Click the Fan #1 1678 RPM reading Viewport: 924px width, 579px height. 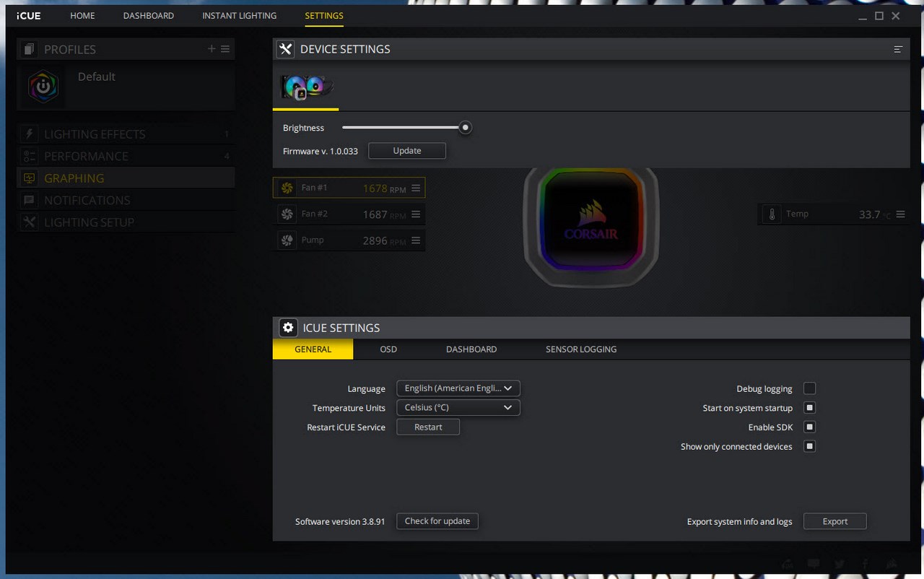pos(384,188)
